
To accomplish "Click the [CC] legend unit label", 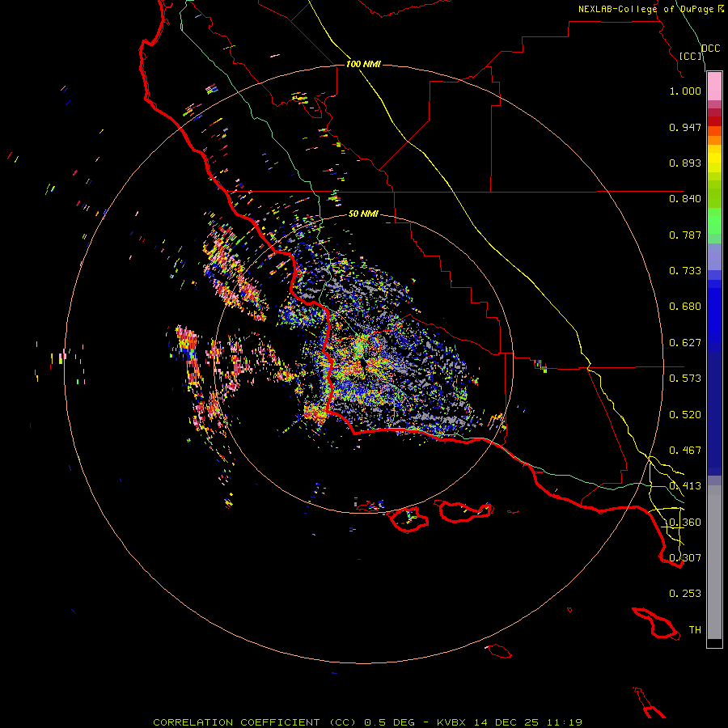I will click(691, 56).
